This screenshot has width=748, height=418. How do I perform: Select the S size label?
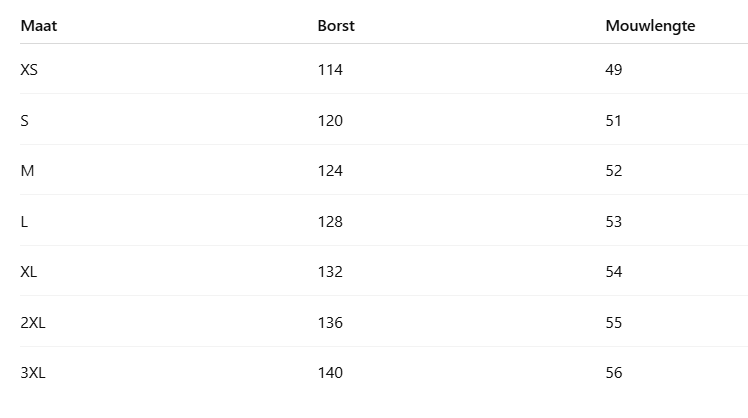tap(24, 121)
